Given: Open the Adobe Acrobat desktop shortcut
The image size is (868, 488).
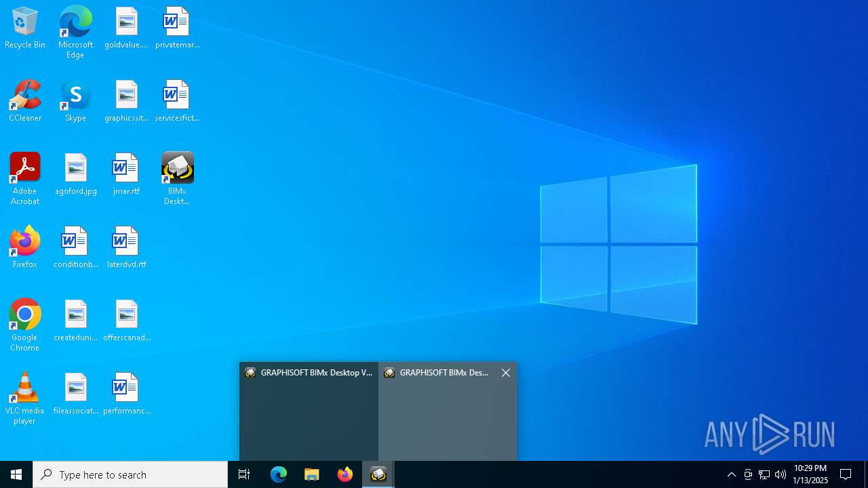Looking at the screenshot, I should pyautogui.click(x=25, y=179).
